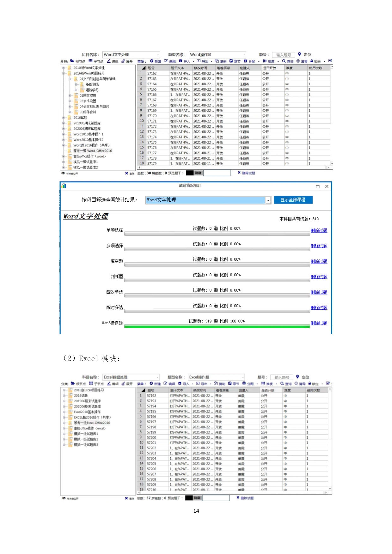Click the 展开 icon above the Excel category tree

[123, 383]
